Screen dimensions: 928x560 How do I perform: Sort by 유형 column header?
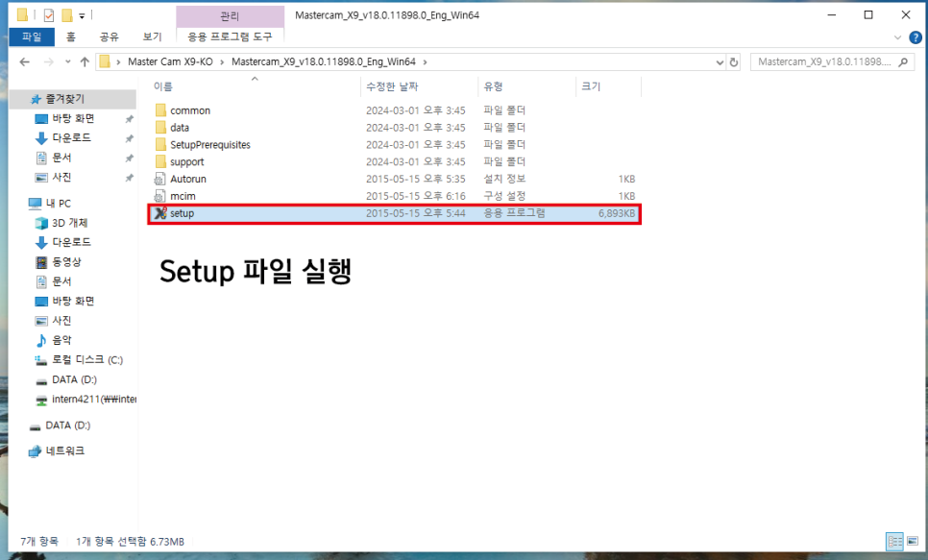493,86
